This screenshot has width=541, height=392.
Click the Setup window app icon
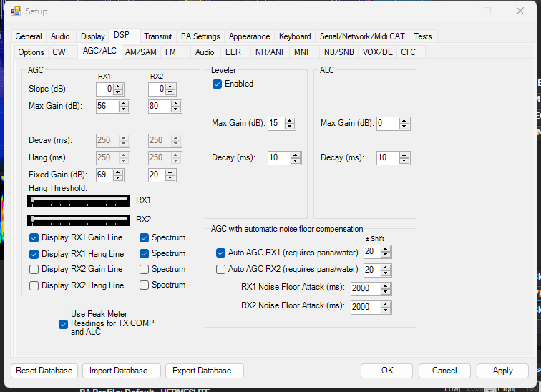click(15, 11)
